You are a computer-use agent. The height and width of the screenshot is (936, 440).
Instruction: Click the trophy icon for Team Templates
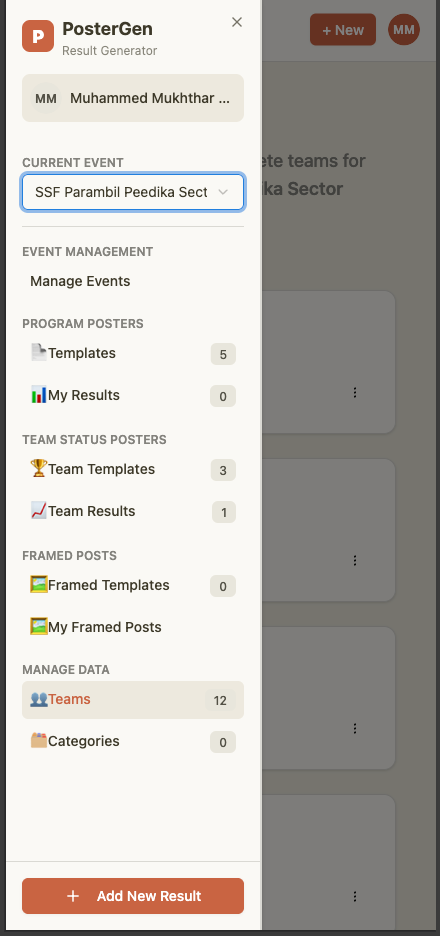coord(39,469)
